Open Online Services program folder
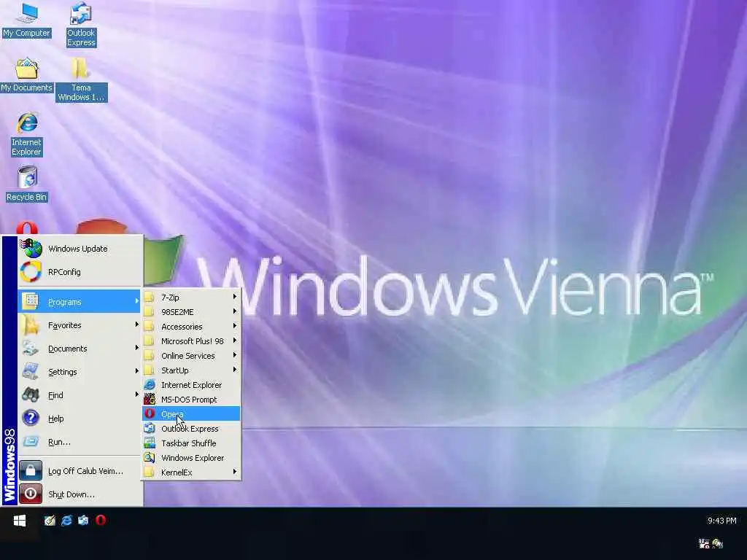The height and width of the screenshot is (560, 747). [191, 356]
